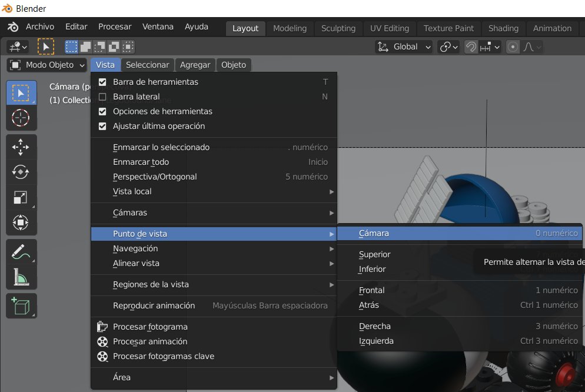Expand Vista local submenu
This screenshot has height=392, width=585.
click(x=214, y=192)
